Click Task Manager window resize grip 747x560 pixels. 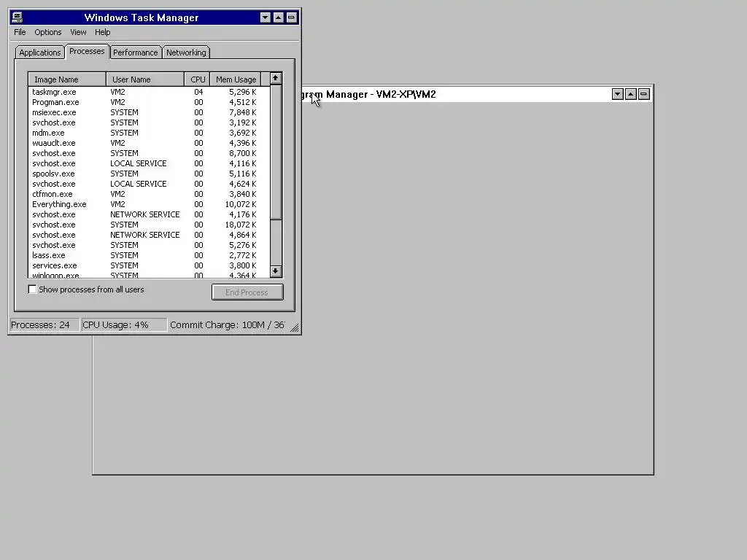[295, 327]
